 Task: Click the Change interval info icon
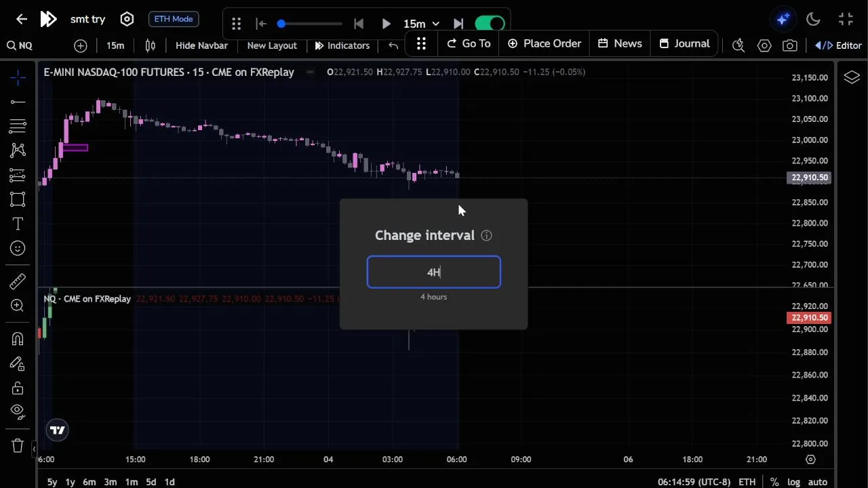click(486, 235)
